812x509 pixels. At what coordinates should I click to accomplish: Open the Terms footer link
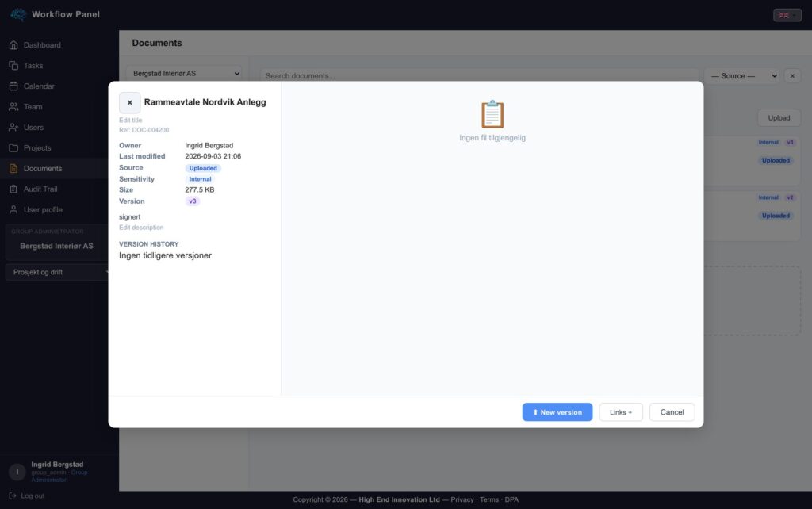[488, 499]
